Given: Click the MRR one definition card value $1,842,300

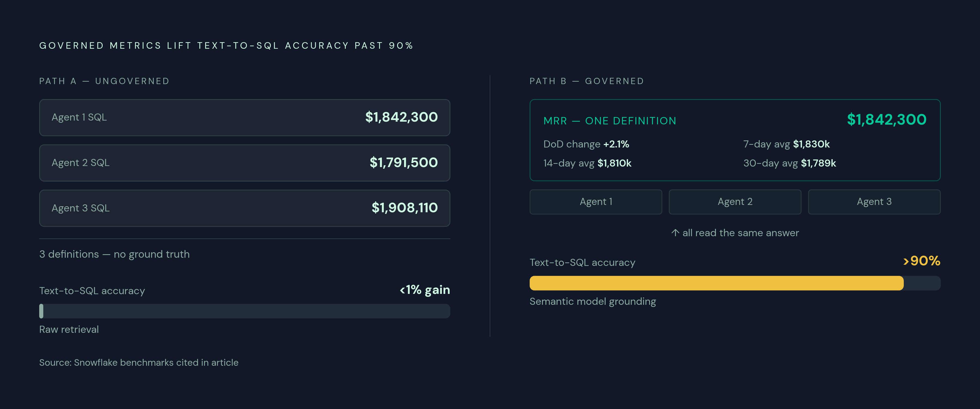Looking at the screenshot, I should click(886, 120).
